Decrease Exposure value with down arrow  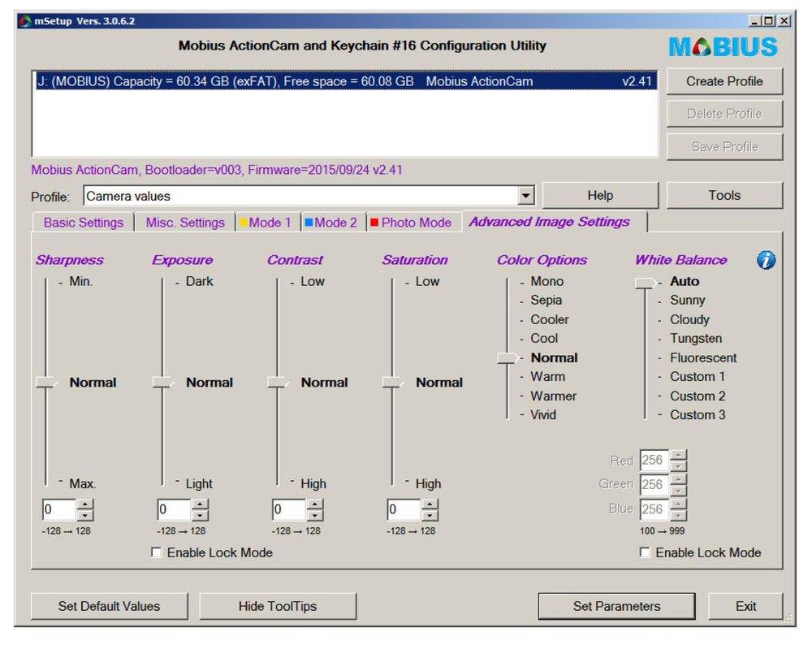[x=201, y=515]
